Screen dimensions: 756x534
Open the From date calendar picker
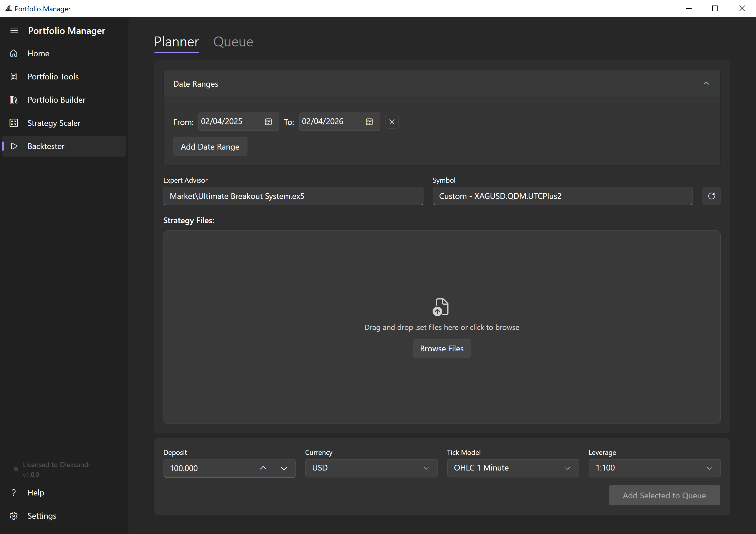point(268,122)
